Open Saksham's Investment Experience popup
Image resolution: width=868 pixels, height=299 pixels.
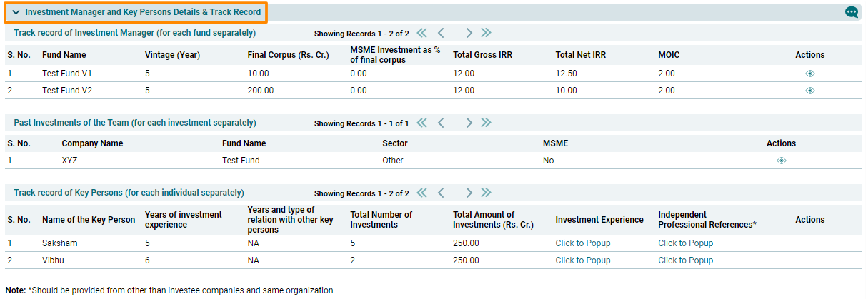coord(582,243)
